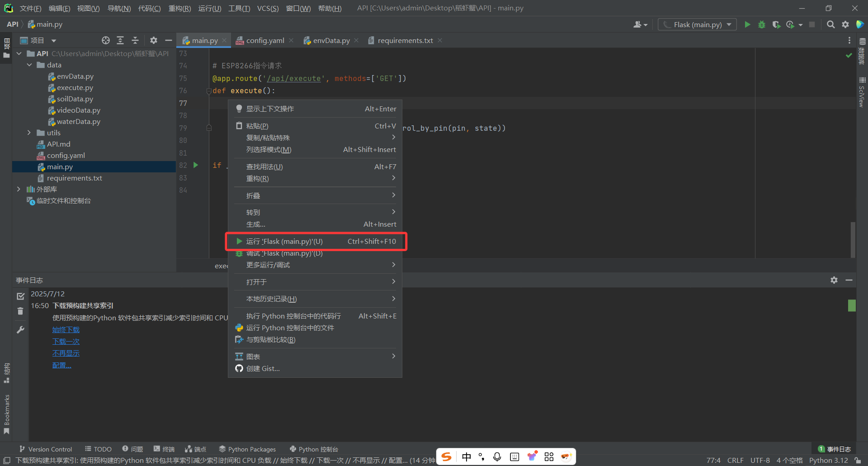Open the 文件(F) menu
Image resolution: width=868 pixels, height=466 pixels.
tap(30, 8)
